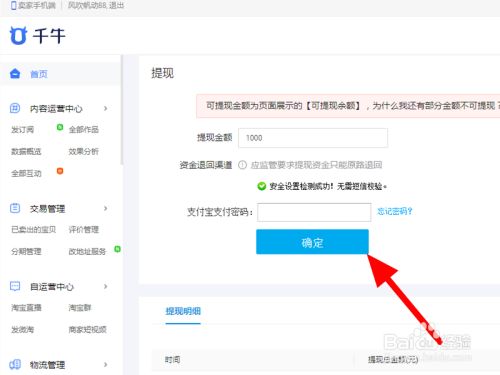The image size is (500, 375).
Task: Click the green badge next to 改地址服务
Action: 117,249
